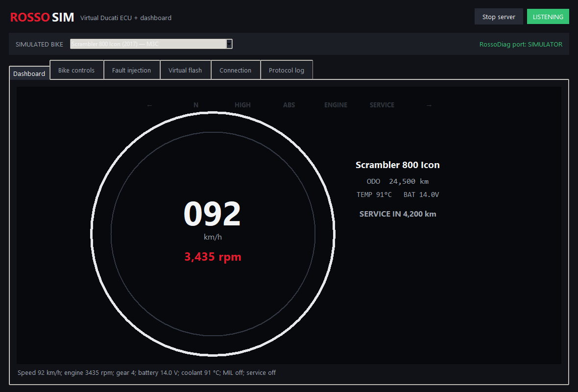Click the left turn signal arrow indicator
Viewport: 578px width, 392px height.
point(149,105)
